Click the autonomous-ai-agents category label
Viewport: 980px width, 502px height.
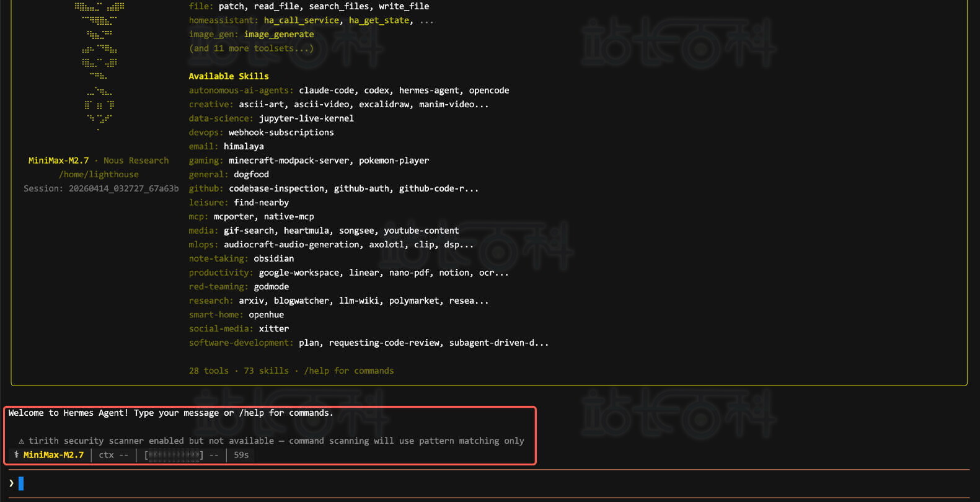click(241, 90)
